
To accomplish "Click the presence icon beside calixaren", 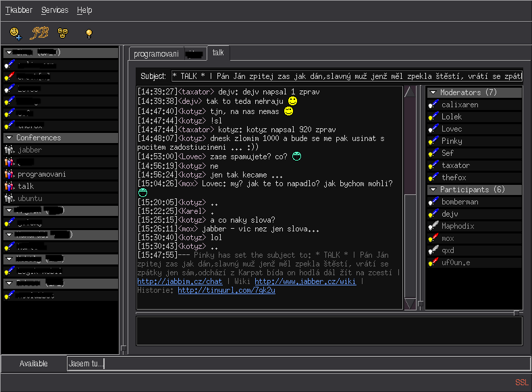I will (x=433, y=105).
